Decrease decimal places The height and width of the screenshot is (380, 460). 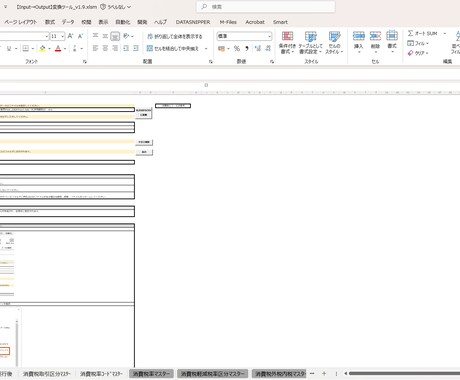point(268,49)
